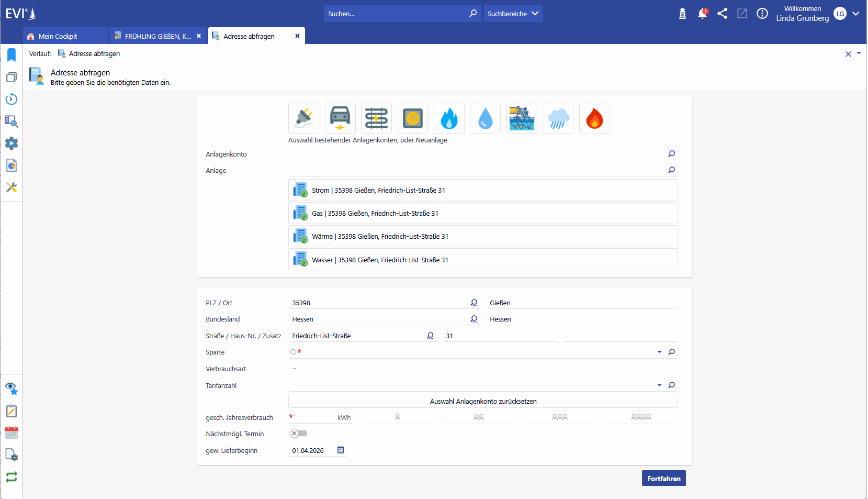Select the water drop icon
Image resolution: width=868 pixels, height=499 pixels.
click(485, 118)
